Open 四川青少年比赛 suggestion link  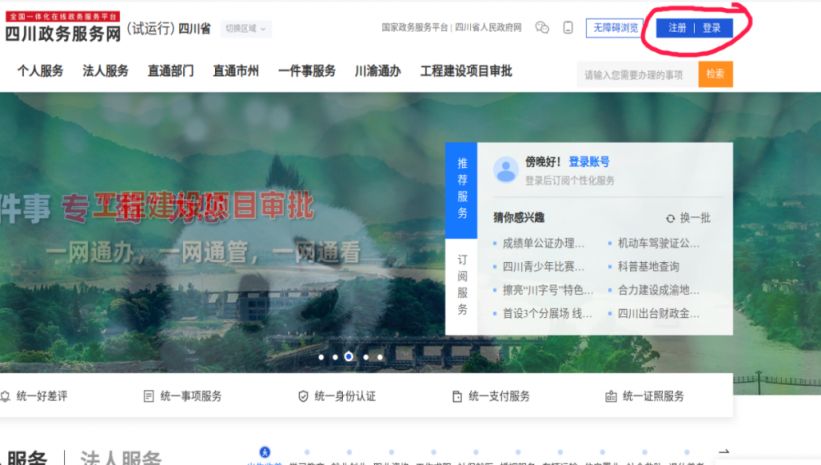pyautogui.click(x=543, y=267)
